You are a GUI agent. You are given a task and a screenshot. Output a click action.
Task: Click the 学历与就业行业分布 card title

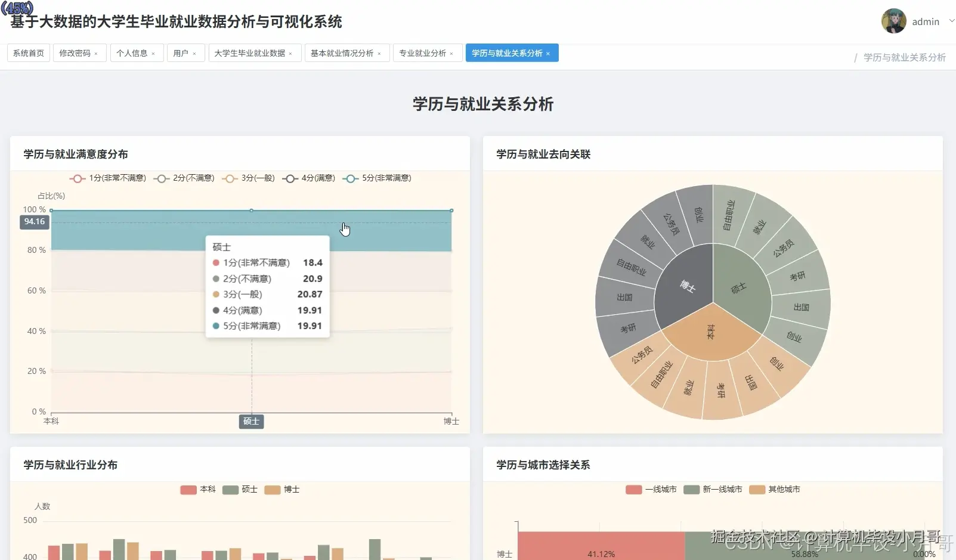point(70,465)
